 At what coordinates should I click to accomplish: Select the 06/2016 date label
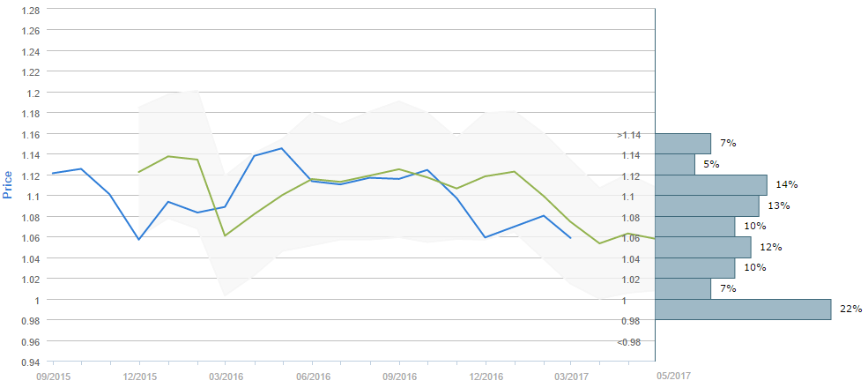click(x=313, y=376)
